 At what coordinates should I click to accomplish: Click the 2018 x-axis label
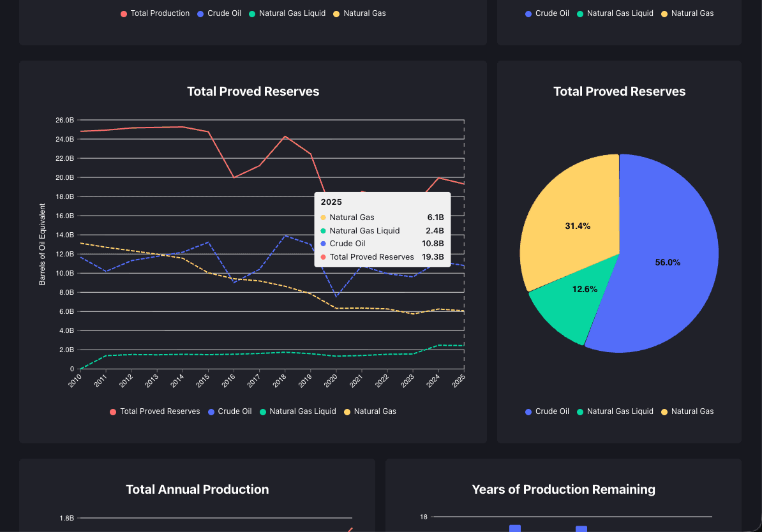[x=279, y=381]
